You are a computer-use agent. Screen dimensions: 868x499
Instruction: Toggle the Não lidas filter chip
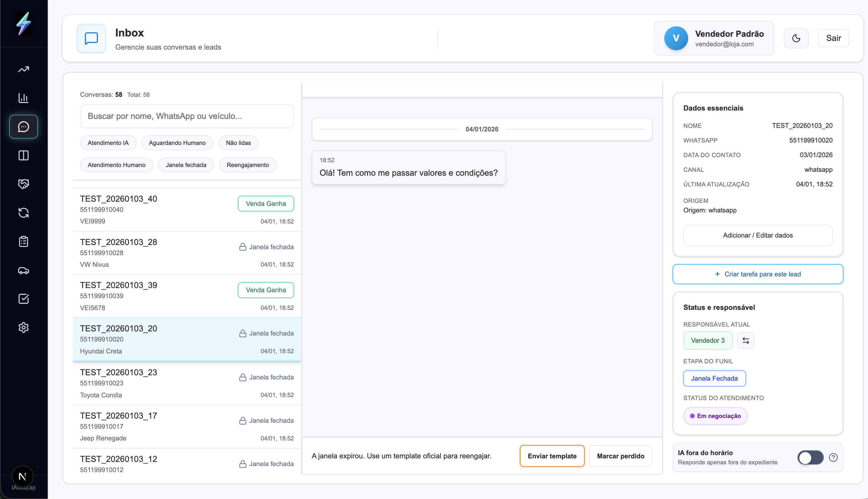[x=238, y=143]
